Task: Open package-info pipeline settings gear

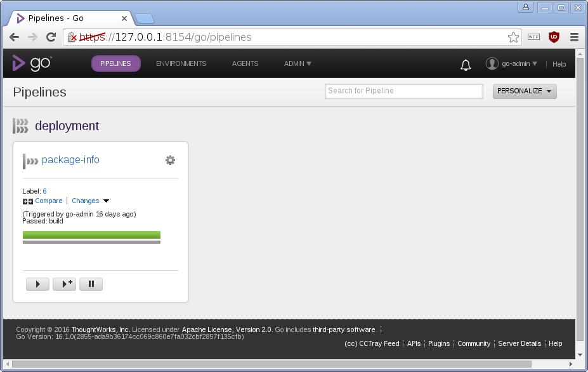Action: [170, 160]
